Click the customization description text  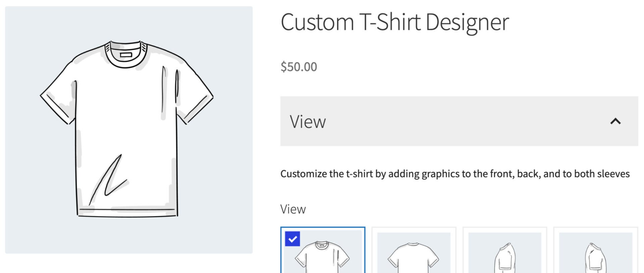coord(455,174)
